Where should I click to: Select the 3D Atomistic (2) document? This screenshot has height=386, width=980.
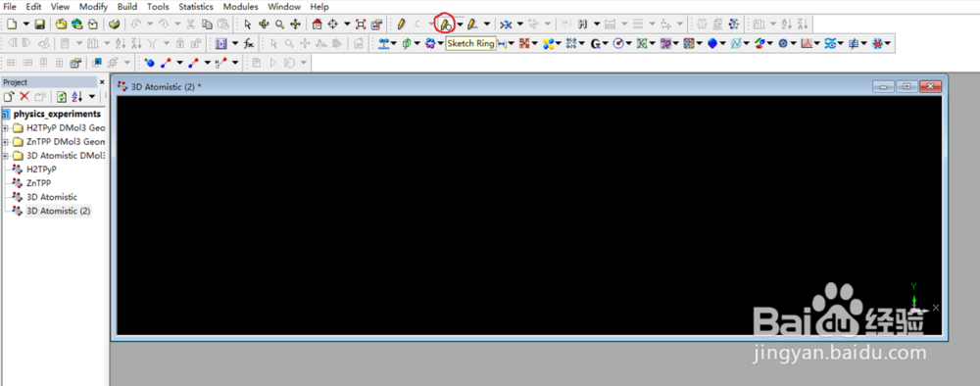(58, 211)
